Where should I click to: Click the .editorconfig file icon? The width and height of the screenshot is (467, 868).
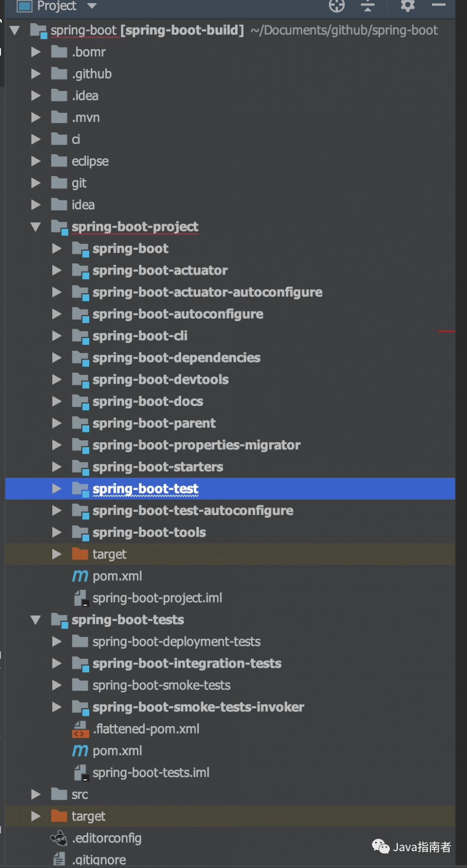[59, 838]
